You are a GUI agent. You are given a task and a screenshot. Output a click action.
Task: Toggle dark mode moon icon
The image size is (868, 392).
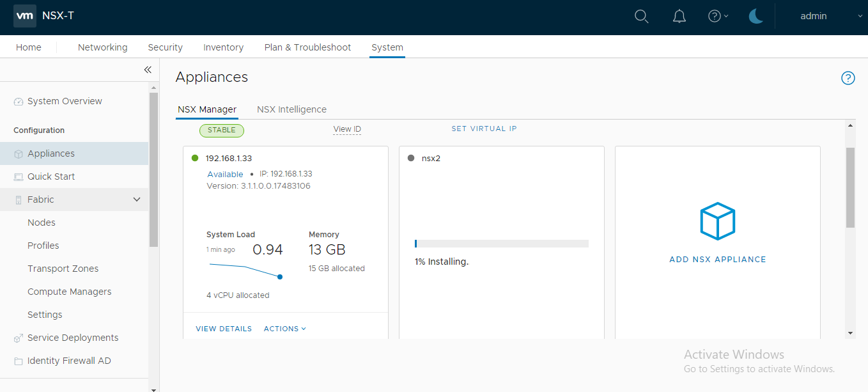(x=756, y=17)
